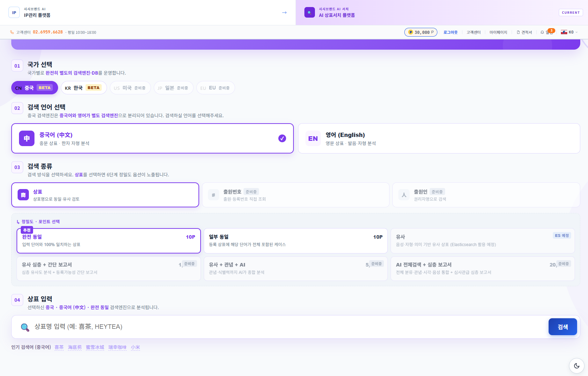Open 고객센터 link in top navigation
This screenshot has height=376, width=588.
(474, 32)
